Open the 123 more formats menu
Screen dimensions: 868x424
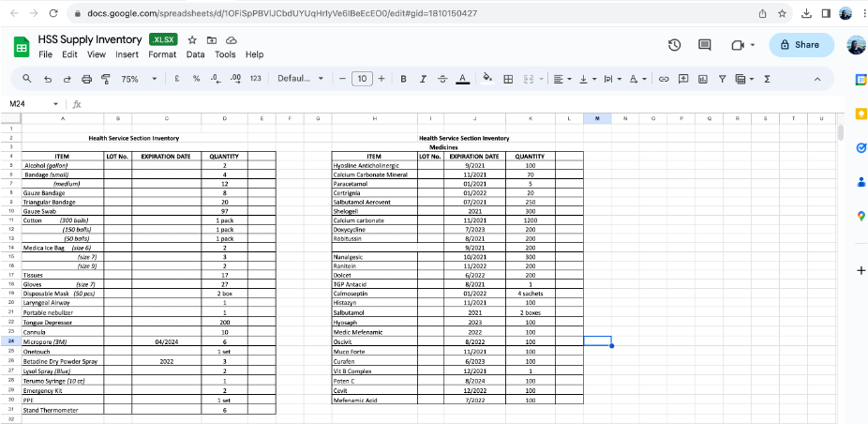[x=255, y=79]
